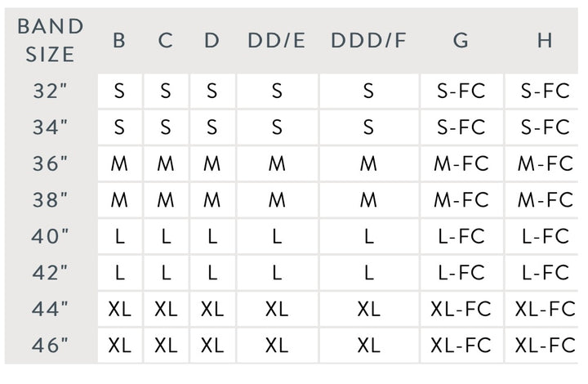Click XL cell for 46" B cup
The height and width of the screenshot is (384, 588).
click(119, 346)
